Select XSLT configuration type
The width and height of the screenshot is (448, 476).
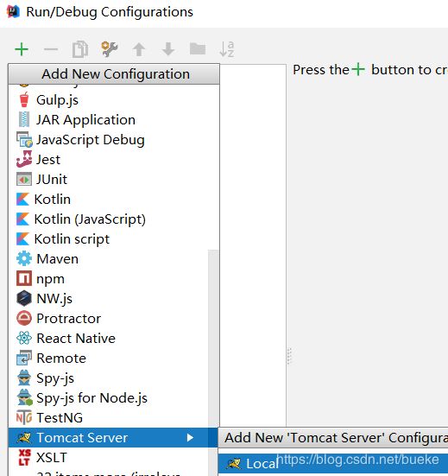click(108, 458)
